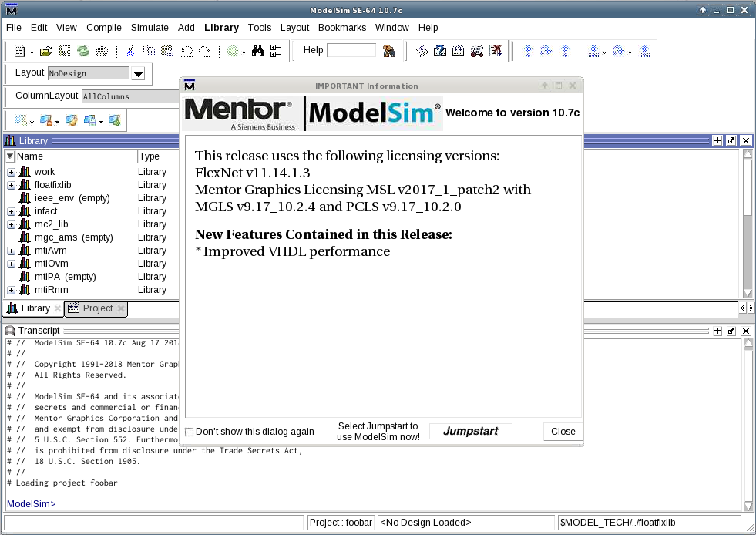
Task: Click the Step Over curved-arrow icon
Action: 546,51
